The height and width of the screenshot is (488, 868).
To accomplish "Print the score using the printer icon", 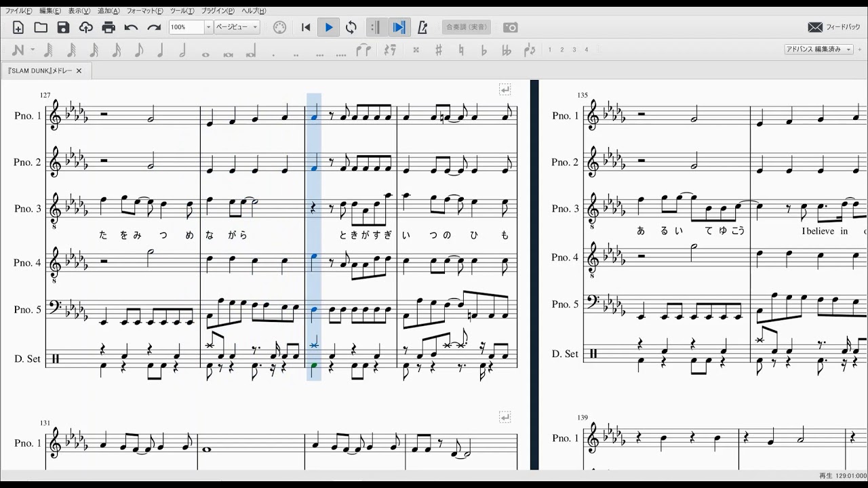I will point(108,27).
